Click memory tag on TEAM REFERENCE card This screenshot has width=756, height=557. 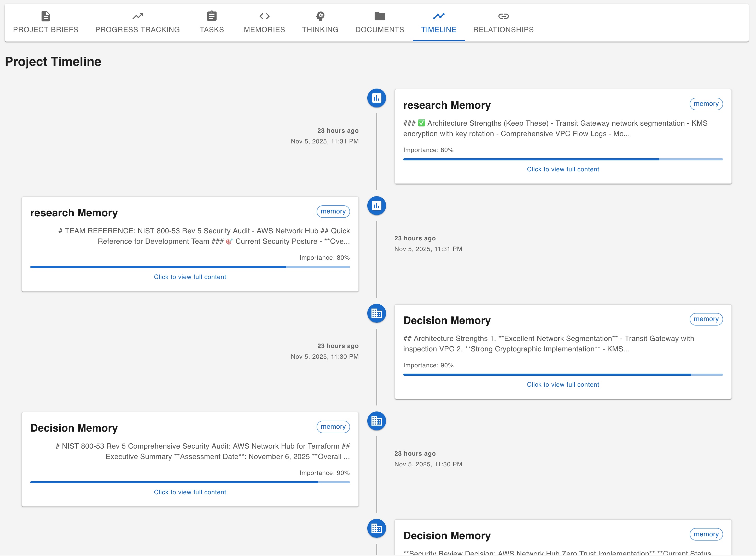coord(333,211)
